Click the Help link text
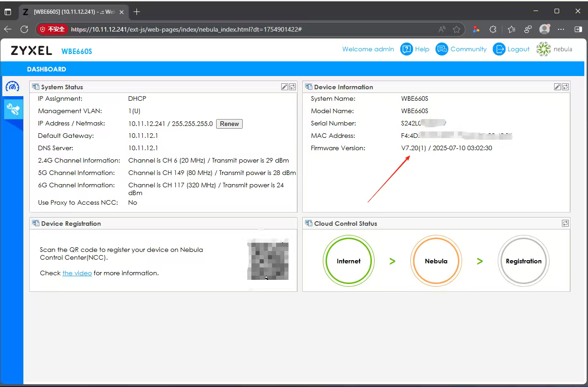Screen dimensions: 588x387 click(x=422, y=49)
